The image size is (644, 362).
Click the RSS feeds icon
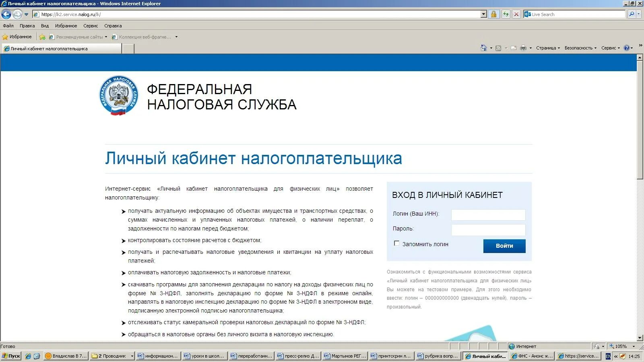pyautogui.click(x=498, y=47)
